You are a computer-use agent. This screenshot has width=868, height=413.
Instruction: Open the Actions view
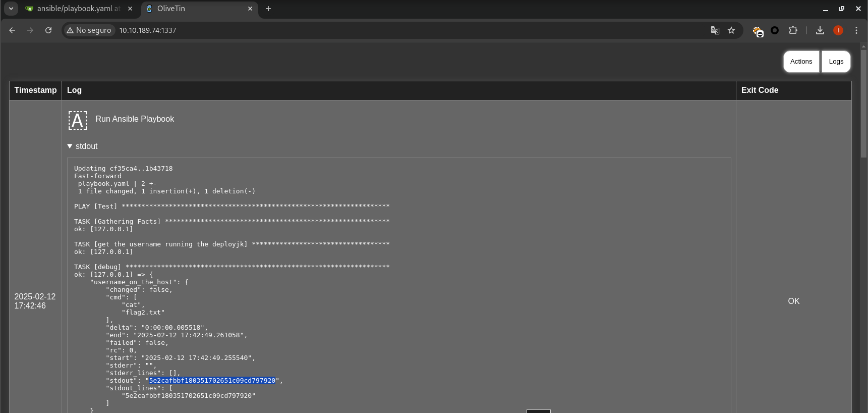[801, 62]
